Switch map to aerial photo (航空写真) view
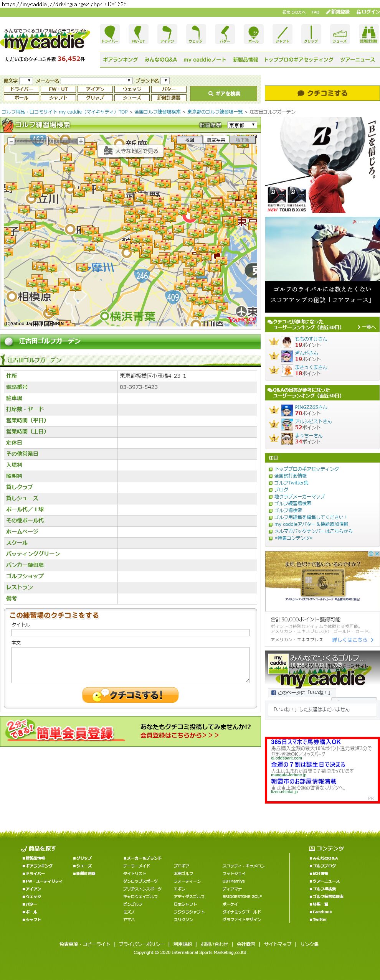Screen dimensions: 380x980 [x=216, y=140]
